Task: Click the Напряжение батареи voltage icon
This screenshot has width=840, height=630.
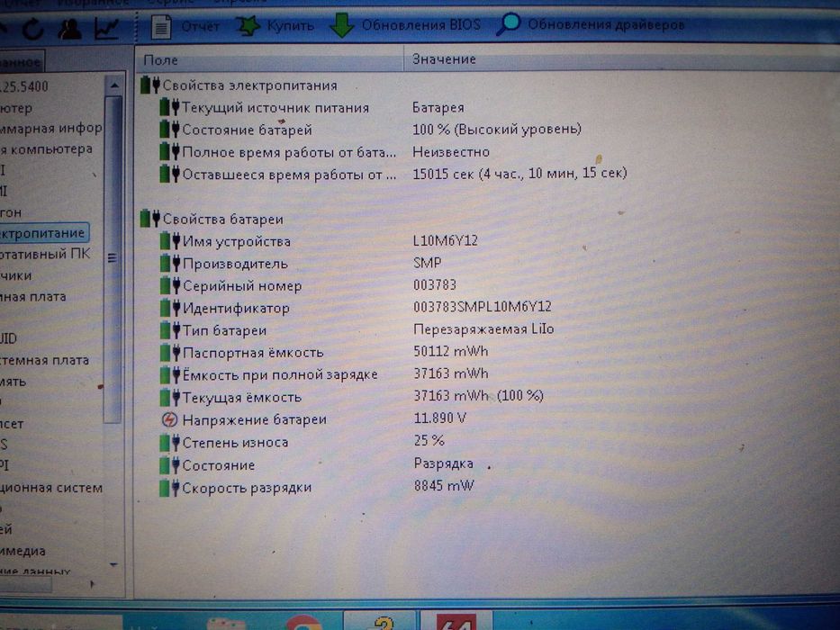Action: click(x=170, y=419)
